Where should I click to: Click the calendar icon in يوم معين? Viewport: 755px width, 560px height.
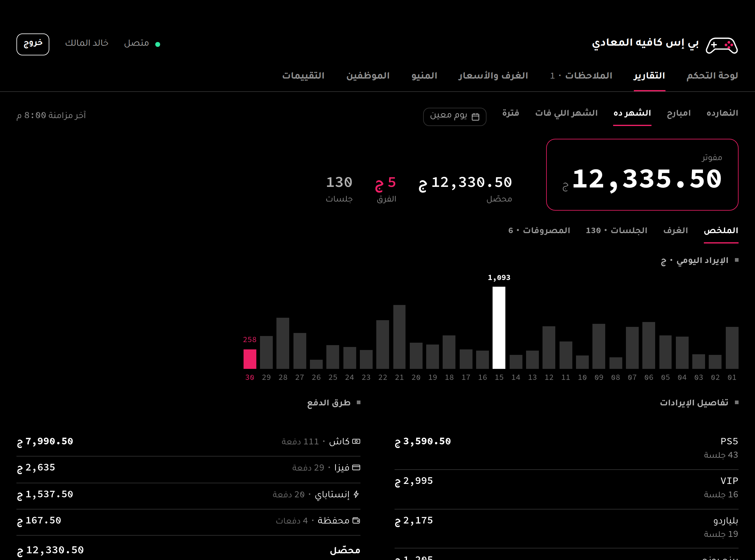tap(475, 117)
